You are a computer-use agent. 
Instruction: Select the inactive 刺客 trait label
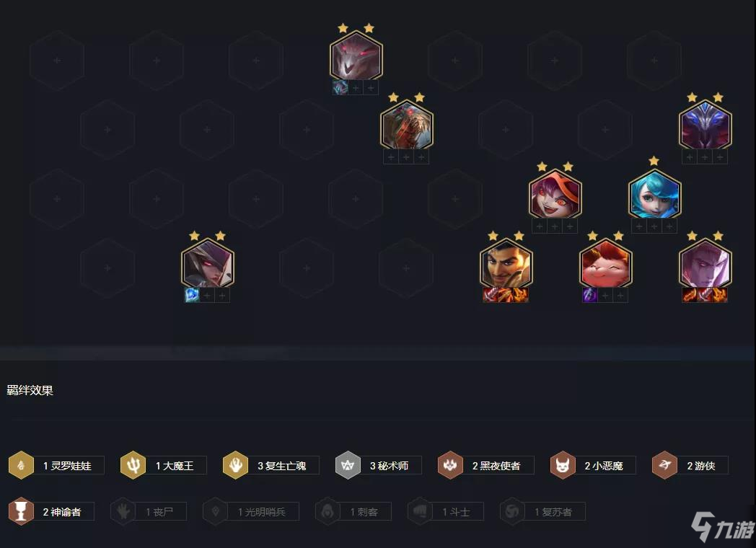pos(364,511)
